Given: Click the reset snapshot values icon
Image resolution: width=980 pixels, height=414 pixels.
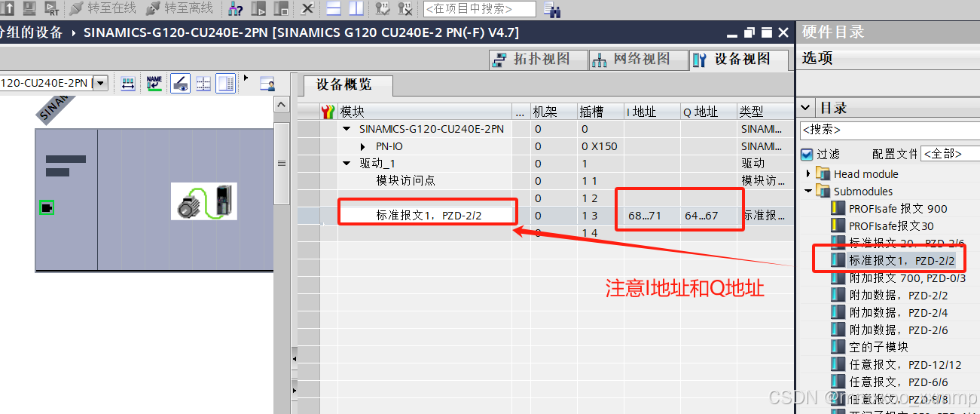Looking at the screenshot, I should point(405,8).
